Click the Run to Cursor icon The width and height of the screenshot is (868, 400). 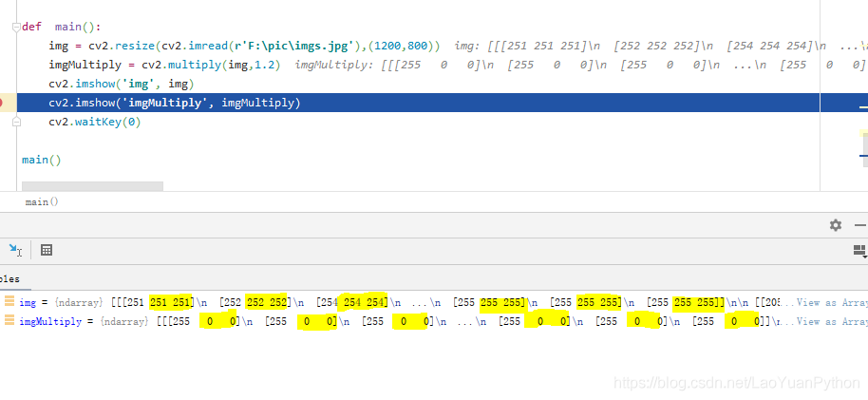15,251
